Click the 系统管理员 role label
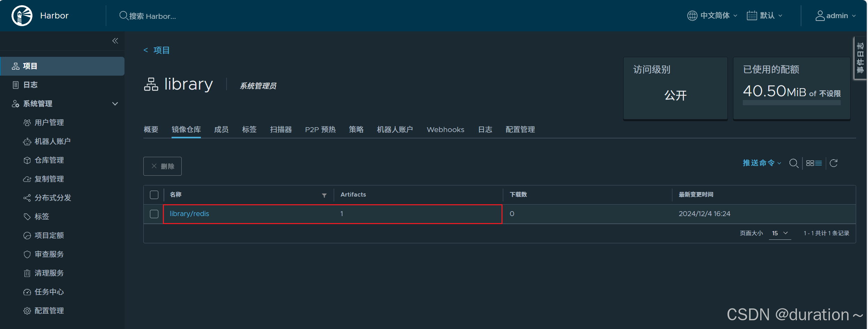The image size is (868, 329). (x=258, y=86)
